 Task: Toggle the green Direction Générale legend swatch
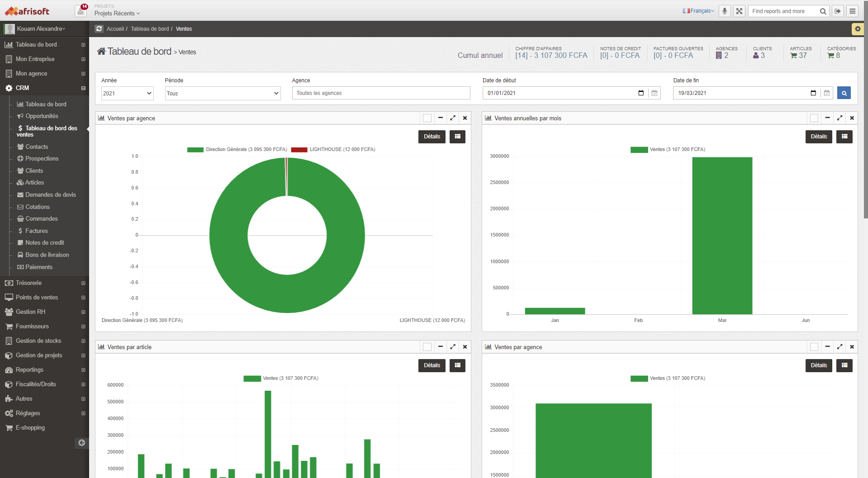tap(195, 150)
